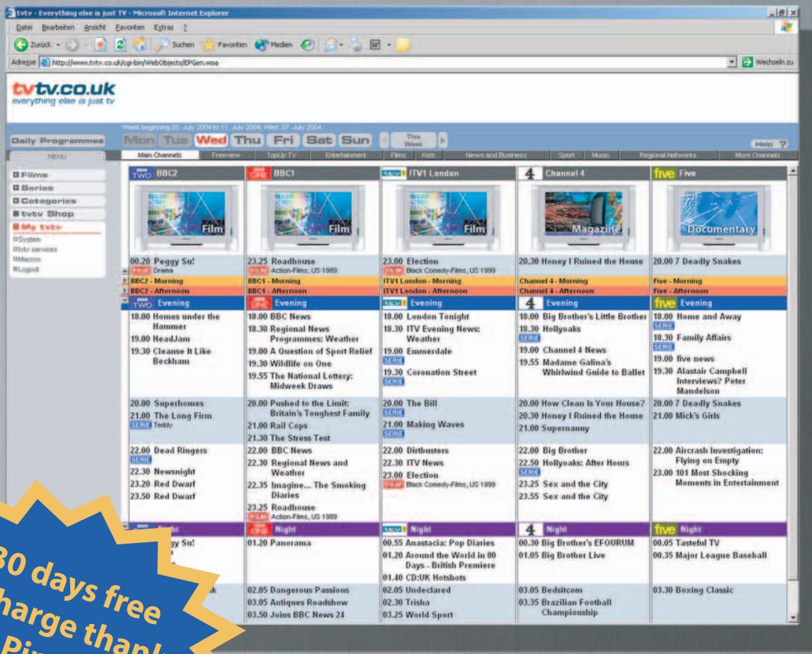Viewport: 812px width, 654px height.
Task: Click the mail envelope toolbar icon
Action: 330,45
